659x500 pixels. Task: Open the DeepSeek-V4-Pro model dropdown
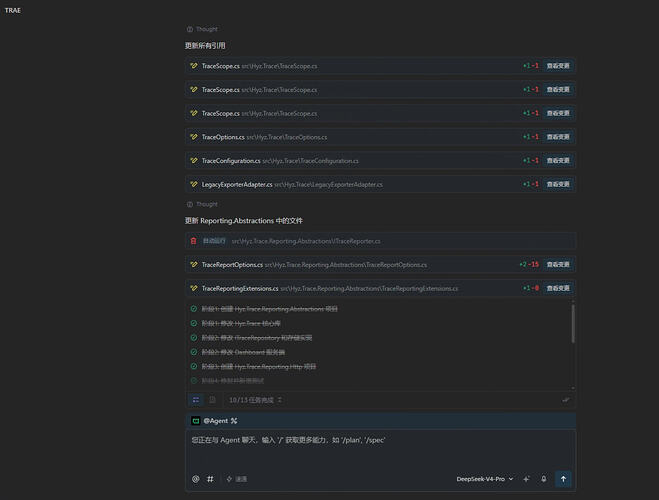[485, 479]
